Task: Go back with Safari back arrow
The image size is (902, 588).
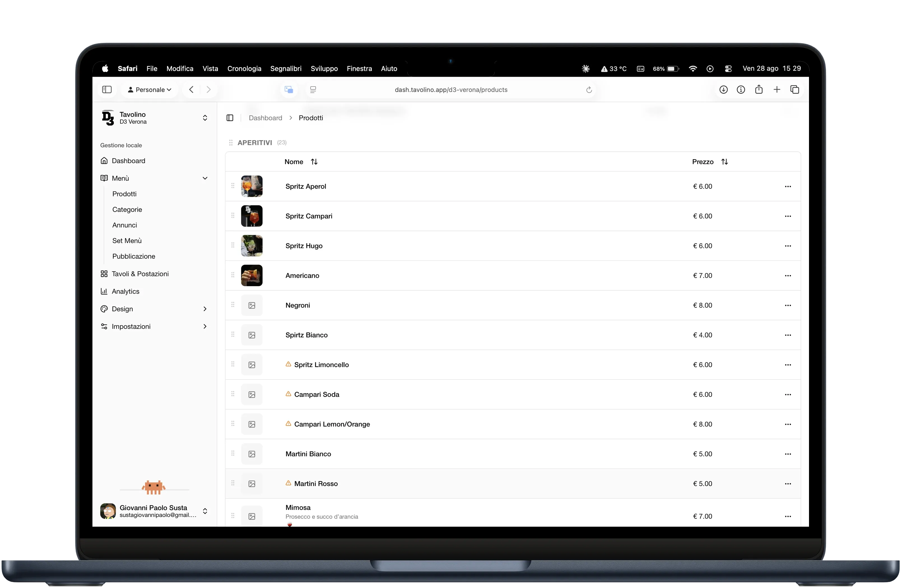Action: [191, 90]
